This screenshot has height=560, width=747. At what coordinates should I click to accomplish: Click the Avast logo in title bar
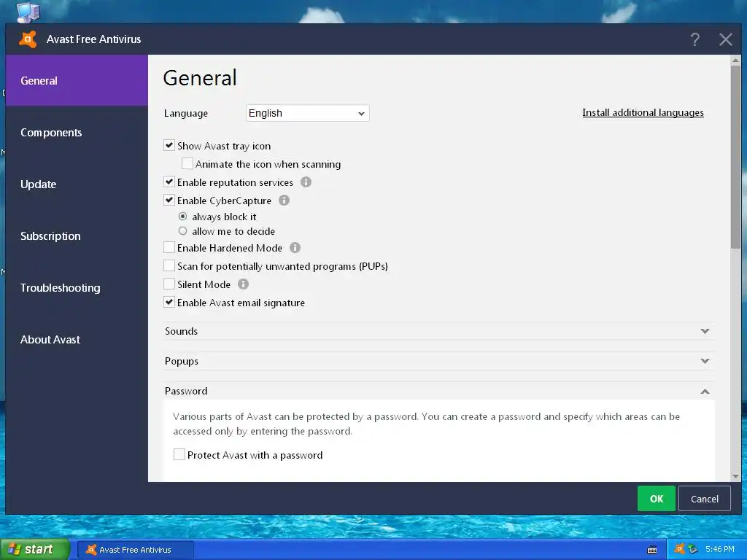tap(28, 39)
